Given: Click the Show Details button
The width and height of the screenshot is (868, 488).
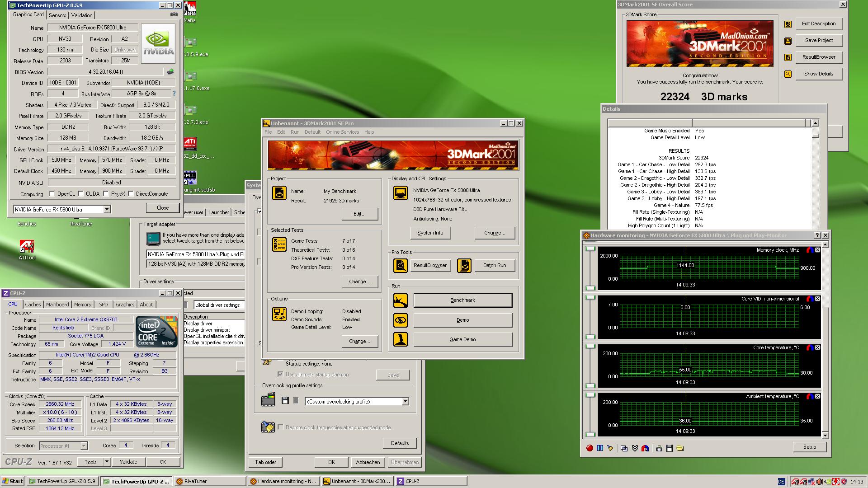Looking at the screenshot, I should click(x=818, y=74).
